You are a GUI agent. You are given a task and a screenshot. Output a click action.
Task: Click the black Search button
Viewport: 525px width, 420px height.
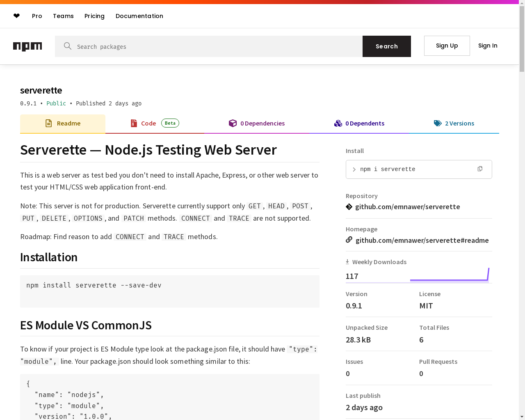coord(387,46)
